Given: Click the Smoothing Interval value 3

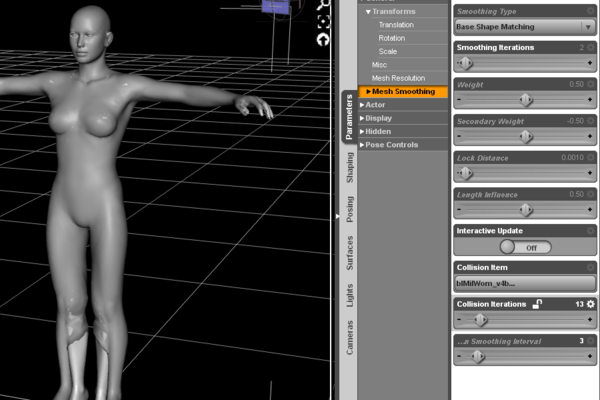Looking at the screenshot, I should tap(581, 341).
